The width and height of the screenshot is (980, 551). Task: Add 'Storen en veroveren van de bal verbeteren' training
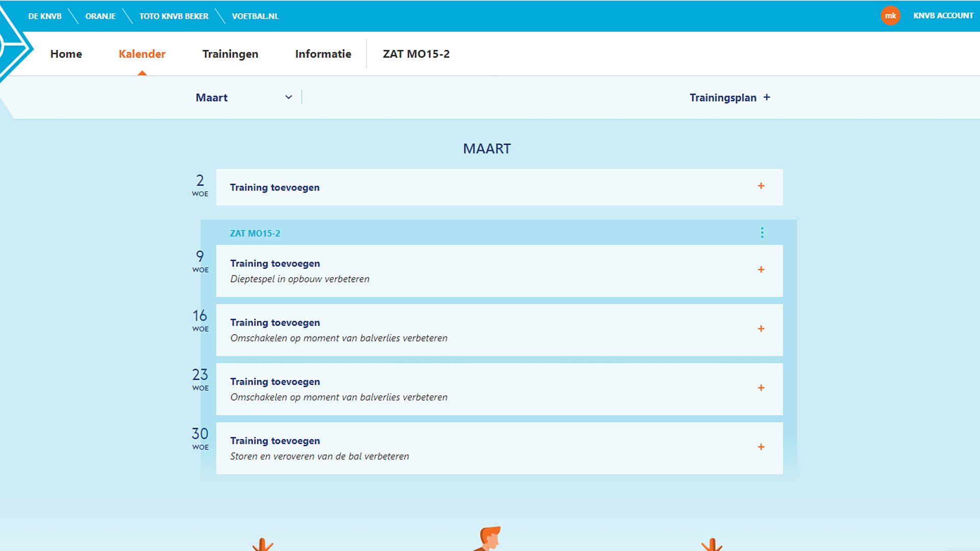(x=761, y=446)
